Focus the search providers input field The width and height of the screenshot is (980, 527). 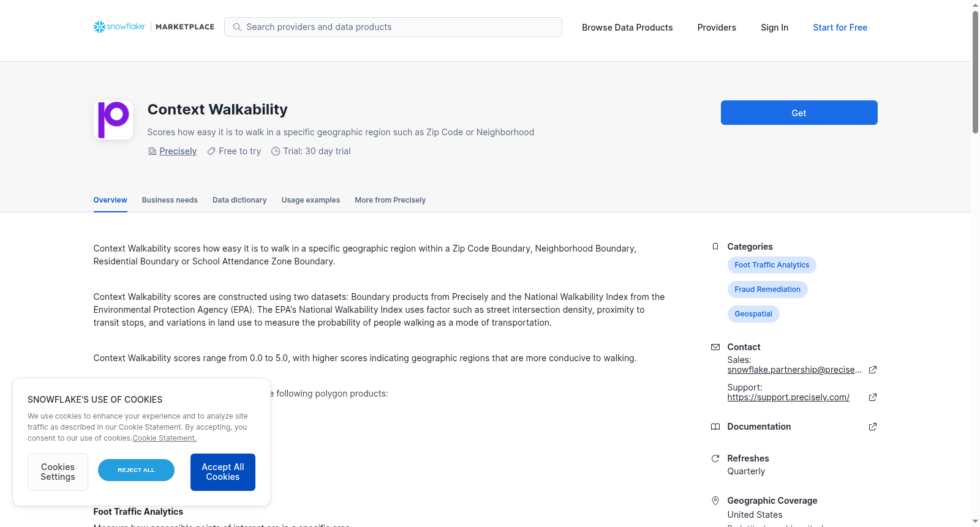pos(393,27)
